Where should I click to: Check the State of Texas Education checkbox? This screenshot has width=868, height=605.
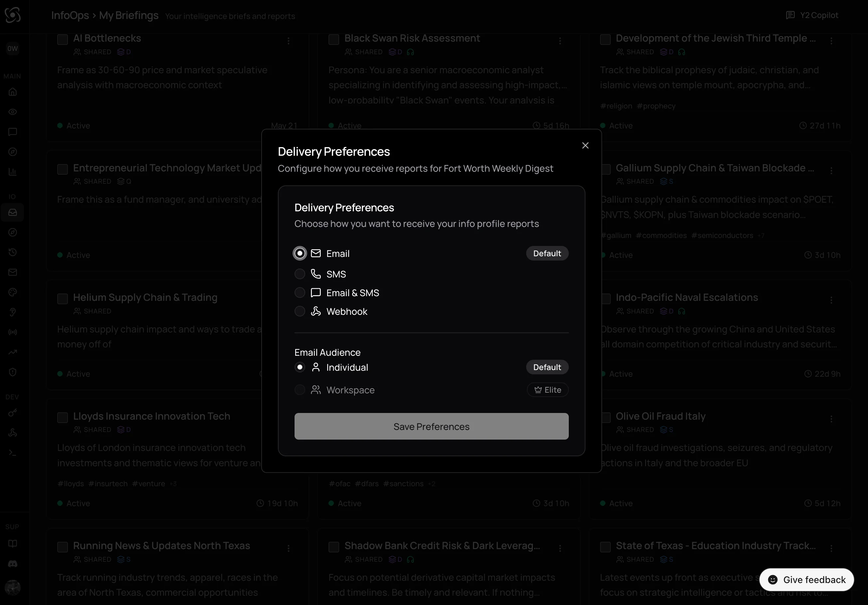(x=605, y=547)
